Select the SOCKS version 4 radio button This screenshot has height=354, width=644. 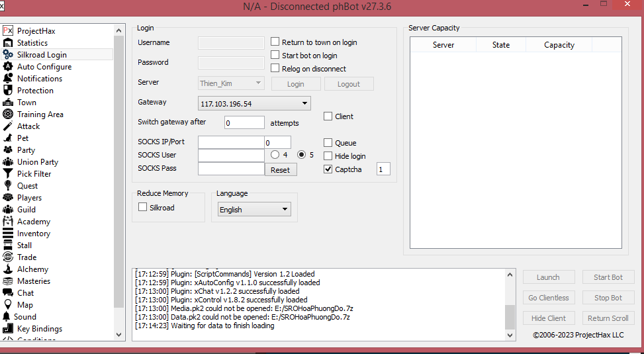pos(275,155)
